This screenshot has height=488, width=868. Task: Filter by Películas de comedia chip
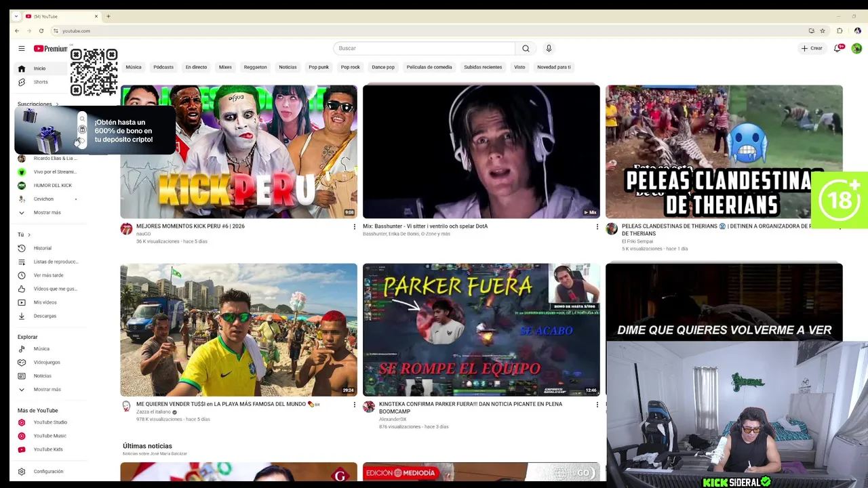429,67
